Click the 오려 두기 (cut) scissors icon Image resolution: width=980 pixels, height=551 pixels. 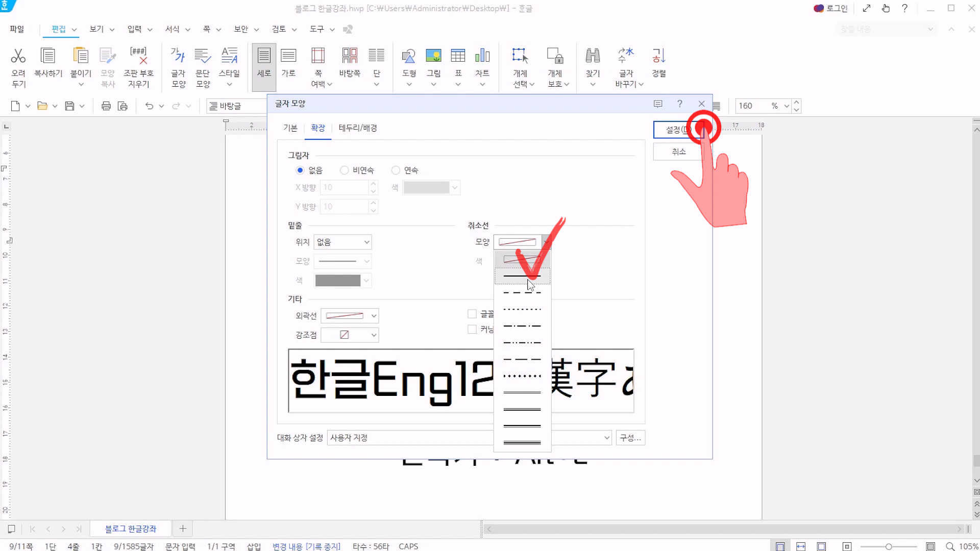[x=18, y=56]
